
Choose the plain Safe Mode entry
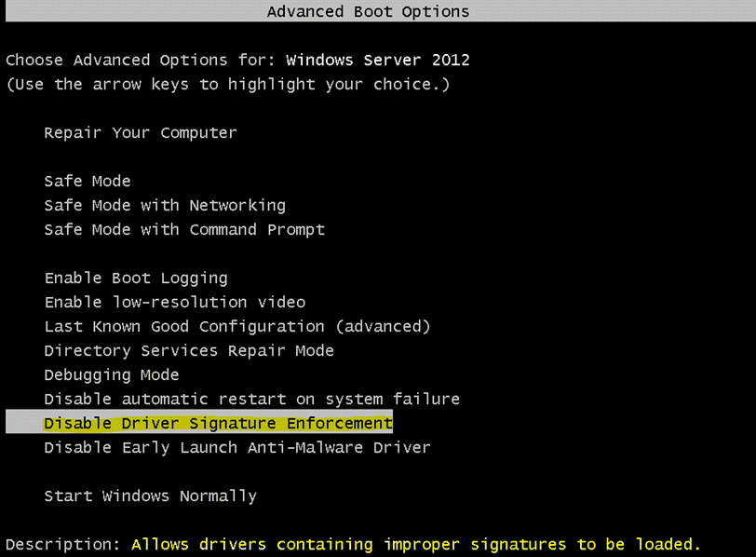[x=87, y=182]
